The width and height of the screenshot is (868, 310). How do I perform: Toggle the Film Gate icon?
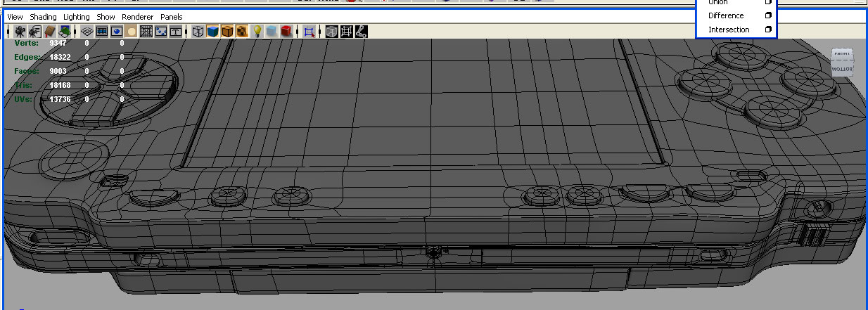(x=101, y=32)
